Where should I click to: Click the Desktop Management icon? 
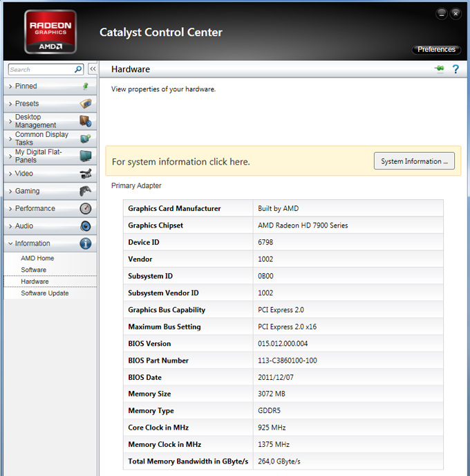86,121
